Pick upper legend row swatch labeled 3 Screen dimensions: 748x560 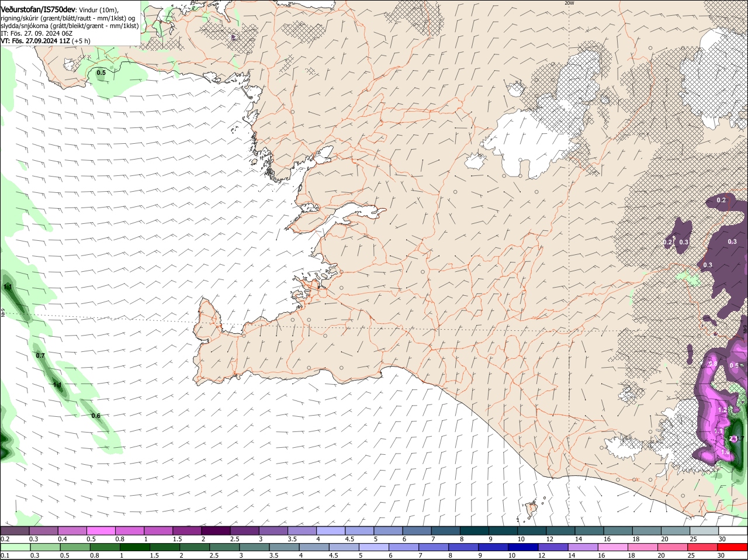(x=273, y=531)
